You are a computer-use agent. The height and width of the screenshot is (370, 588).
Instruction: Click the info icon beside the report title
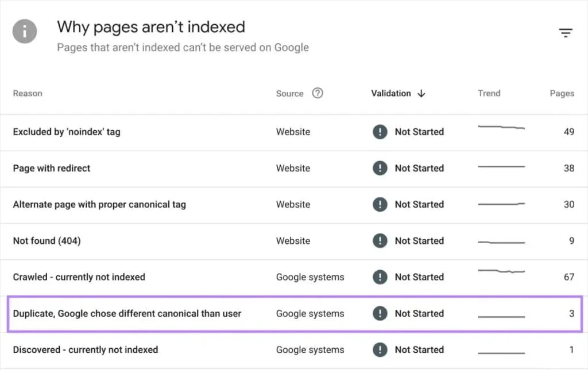(x=24, y=32)
